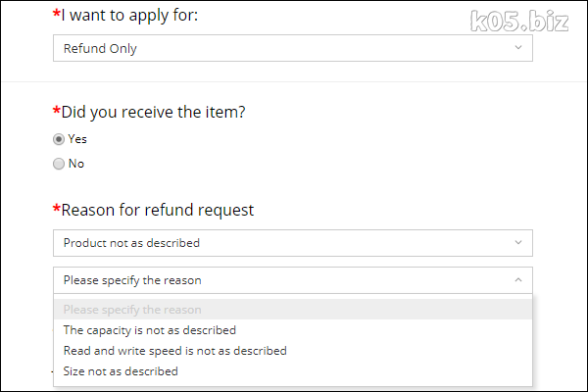Click the down chevron on Product not as described
Viewport: 588px width, 392px height.
(x=517, y=242)
